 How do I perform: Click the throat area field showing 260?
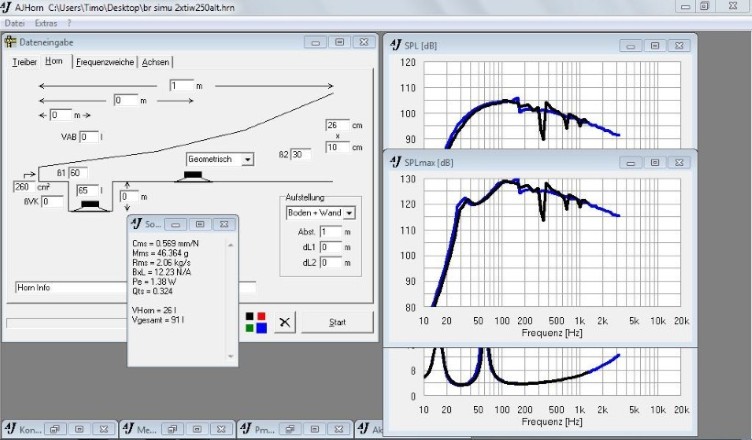(24, 187)
